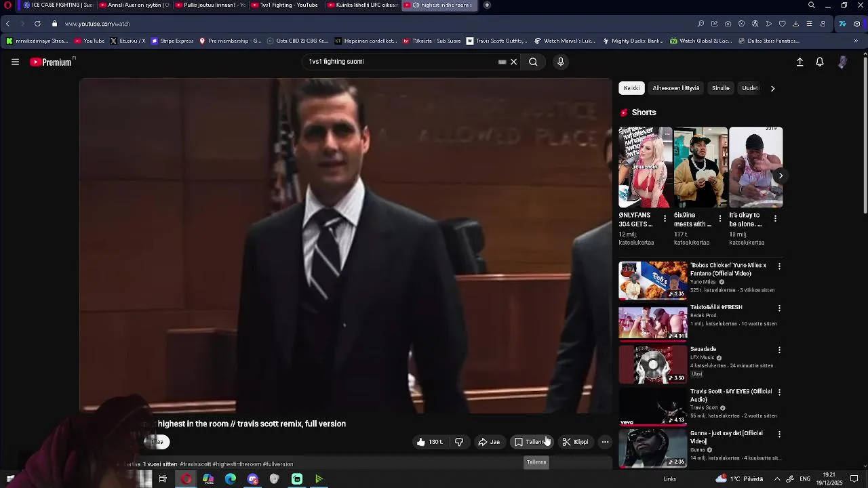
Task: Open the Saudade video title
Action: point(703,349)
